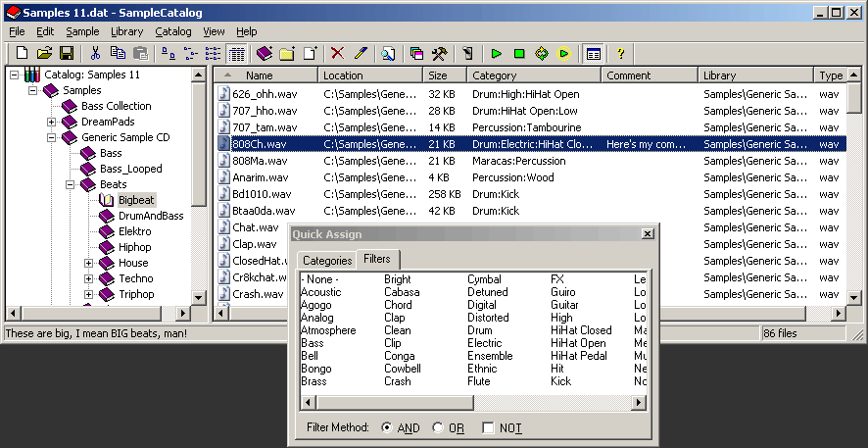The height and width of the screenshot is (448, 868).
Task: Click the purple book add library icon
Action: pyautogui.click(x=265, y=53)
